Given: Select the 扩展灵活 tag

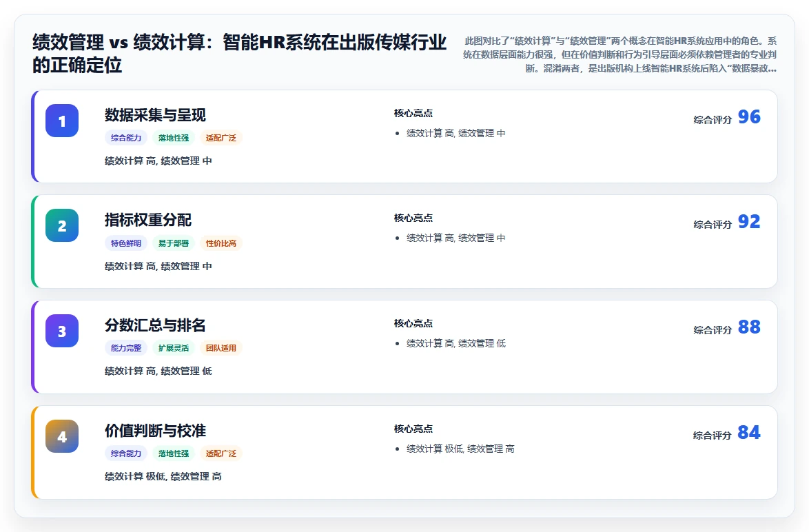Looking at the screenshot, I should (x=174, y=348).
